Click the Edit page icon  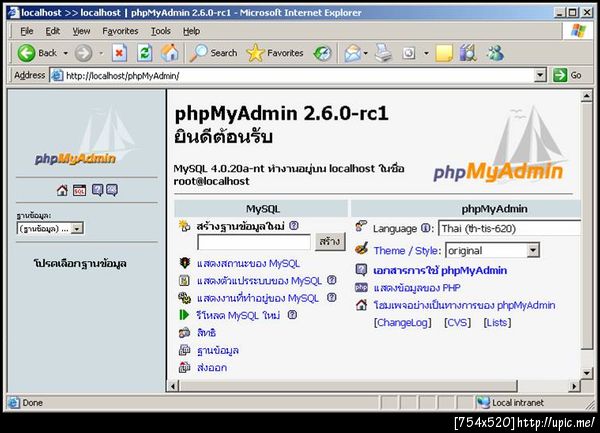pos(409,53)
